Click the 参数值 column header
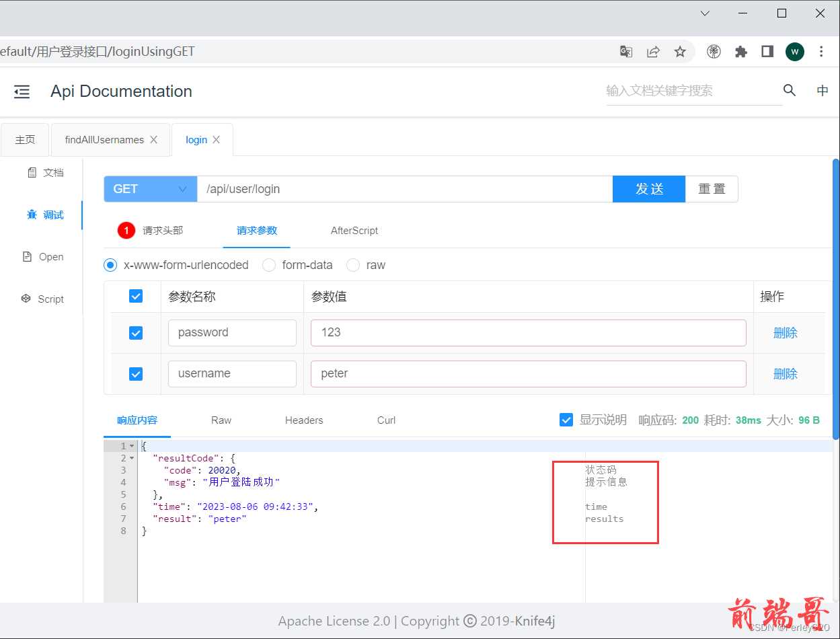The image size is (840, 639). (x=329, y=297)
